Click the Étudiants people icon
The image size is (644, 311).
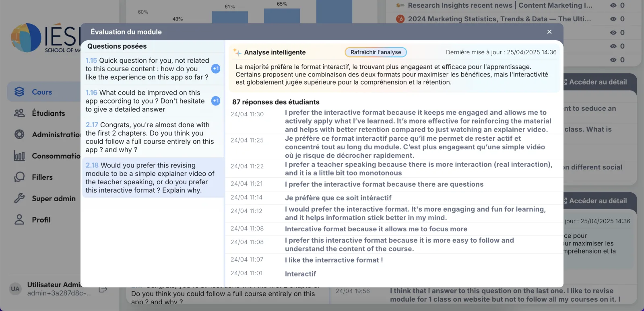(x=19, y=113)
